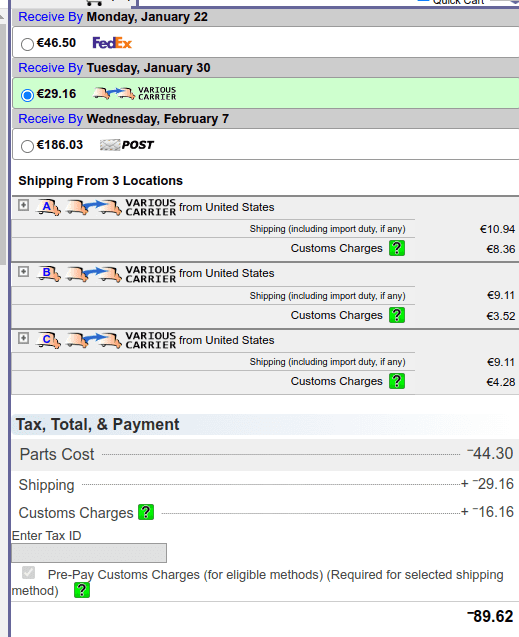Select the €46.50 FedEx shipping option

pyautogui.click(x=27, y=44)
